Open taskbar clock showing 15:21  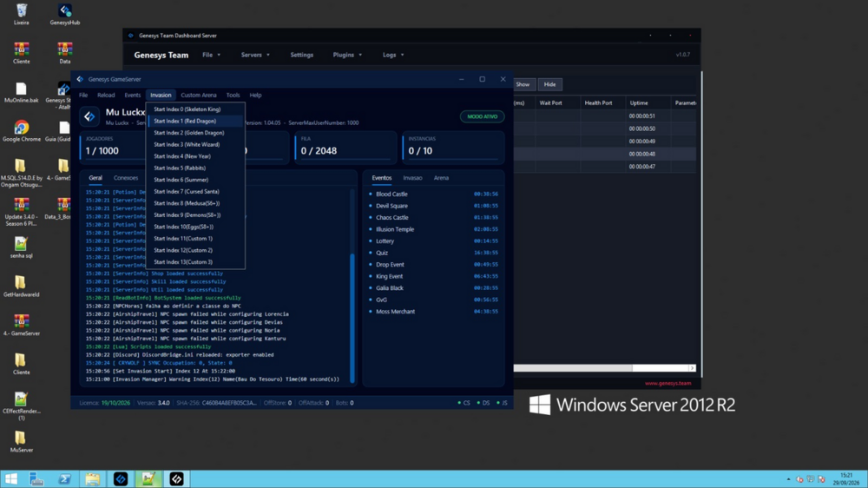click(x=846, y=479)
